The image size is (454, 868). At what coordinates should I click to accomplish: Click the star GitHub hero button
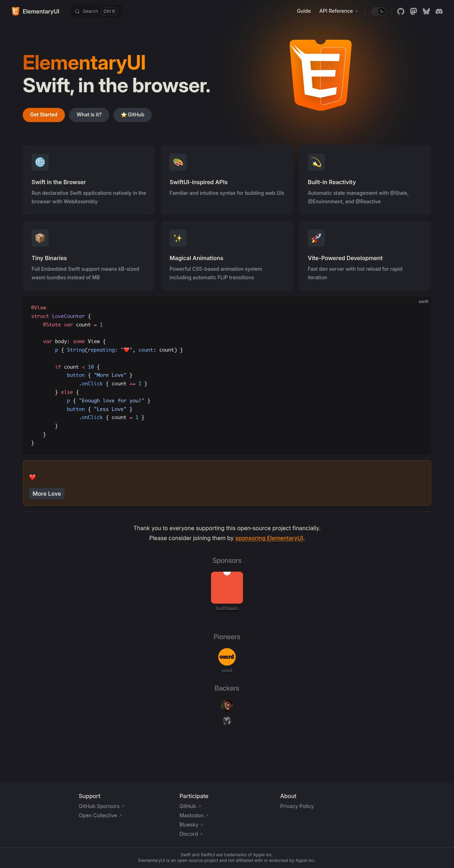click(x=133, y=115)
